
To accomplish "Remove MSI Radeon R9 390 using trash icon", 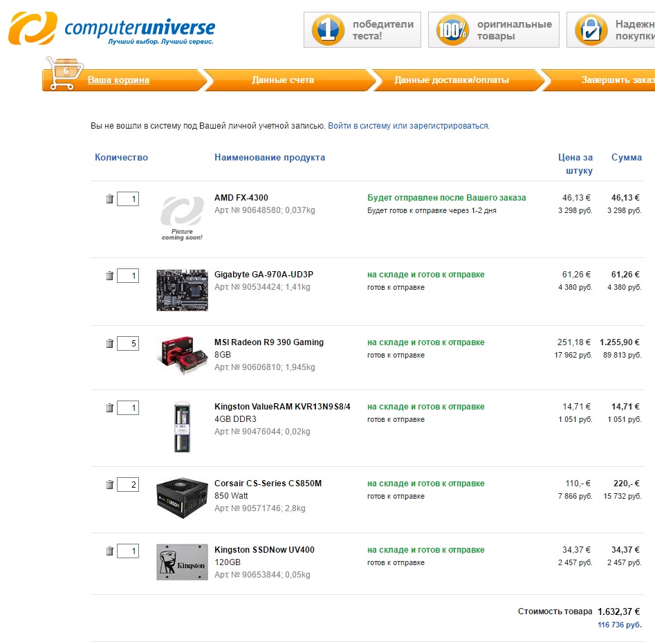I will pyautogui.click(x=109, y=343).
